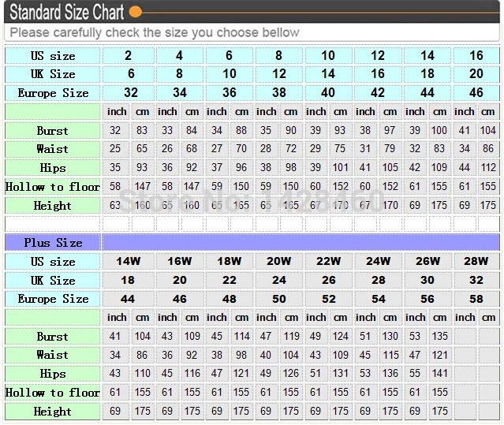Select the '16W' plus size header
The width and height of the screenshot is (504, 425).
tap(180, 261)
